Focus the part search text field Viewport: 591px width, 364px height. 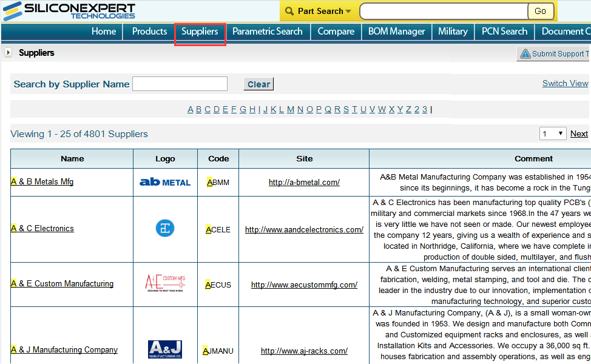[x=444, y=12]
